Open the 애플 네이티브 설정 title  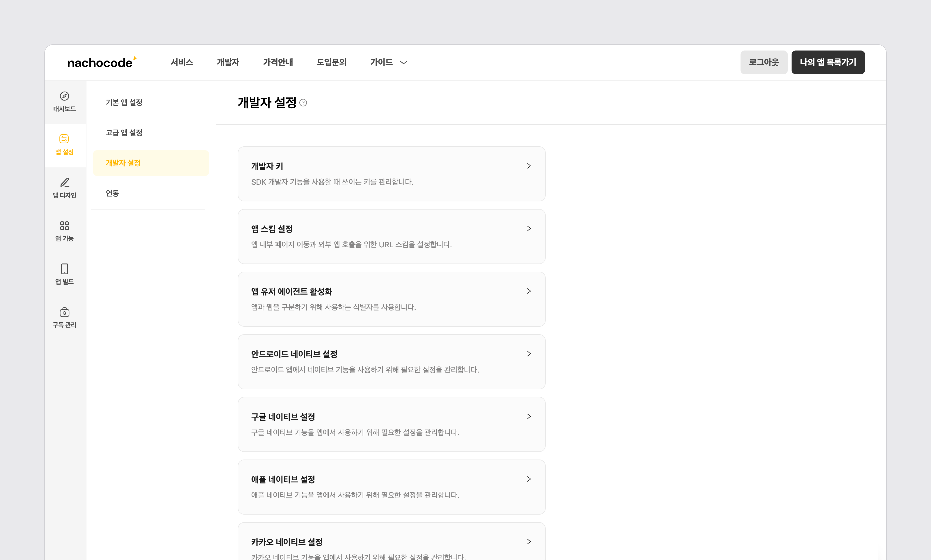pos(283,480)
